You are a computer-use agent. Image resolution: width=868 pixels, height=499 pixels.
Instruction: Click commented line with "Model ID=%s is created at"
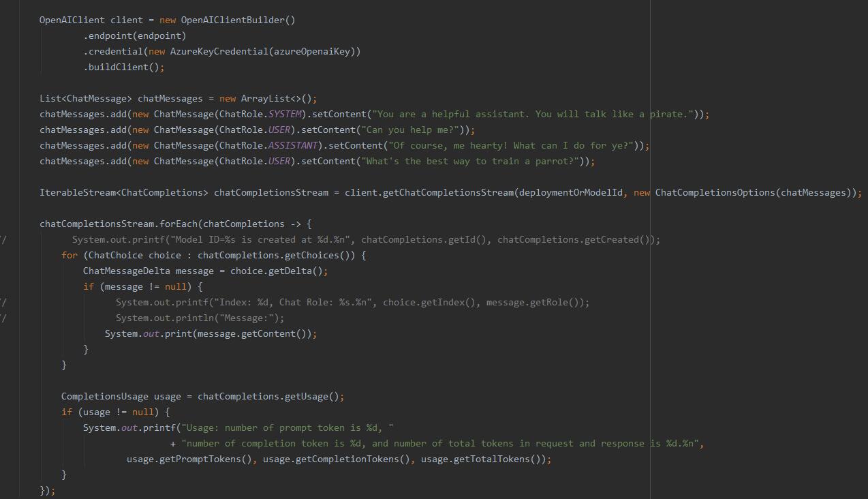coord(366,239)
